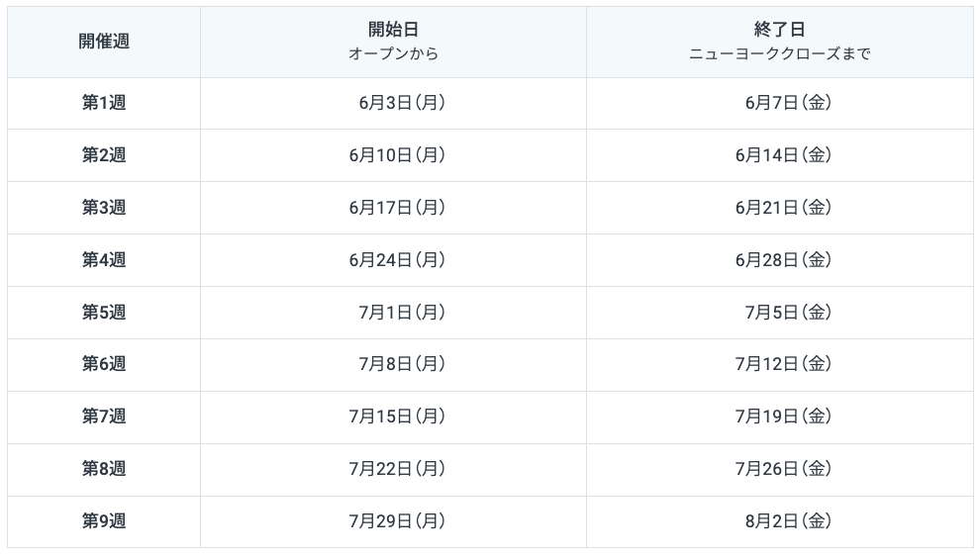Click end date 6月14日(金) cell

click(x=782, y=155)
